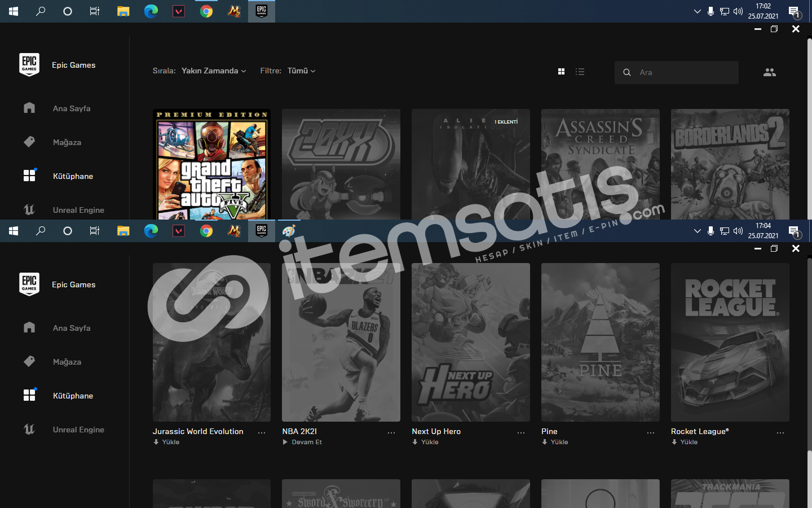
Task: Click Yükle under Next Up Hero
Action: [425, 442]
